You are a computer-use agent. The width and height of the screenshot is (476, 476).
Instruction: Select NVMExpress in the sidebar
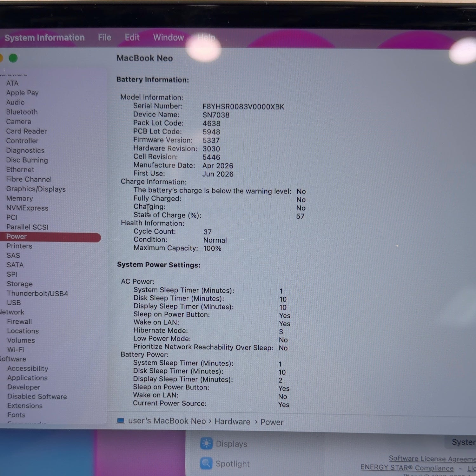tap(27, 208)
